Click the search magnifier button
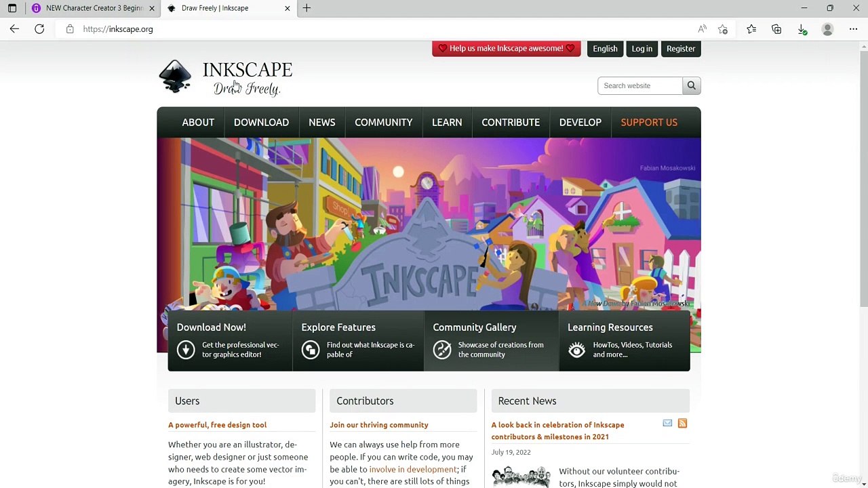The height and width of the screenshot is (488, 868). pos(692,85)
